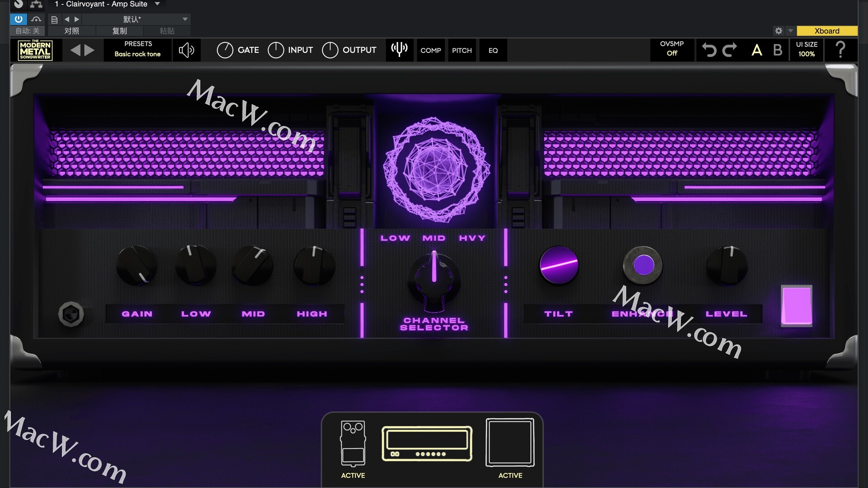Select next host preset small arrow
The height and width of the screenshot is (488, 868).
click(77, 19)
